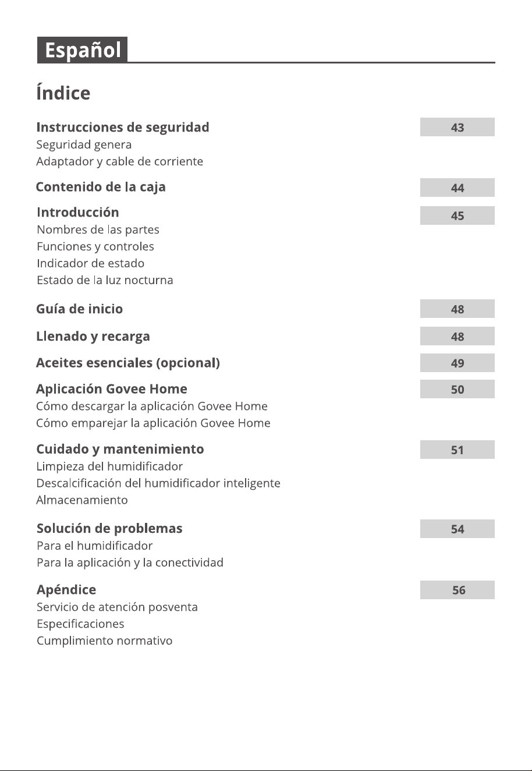Click page 54 number box

(x=457, y=529)
